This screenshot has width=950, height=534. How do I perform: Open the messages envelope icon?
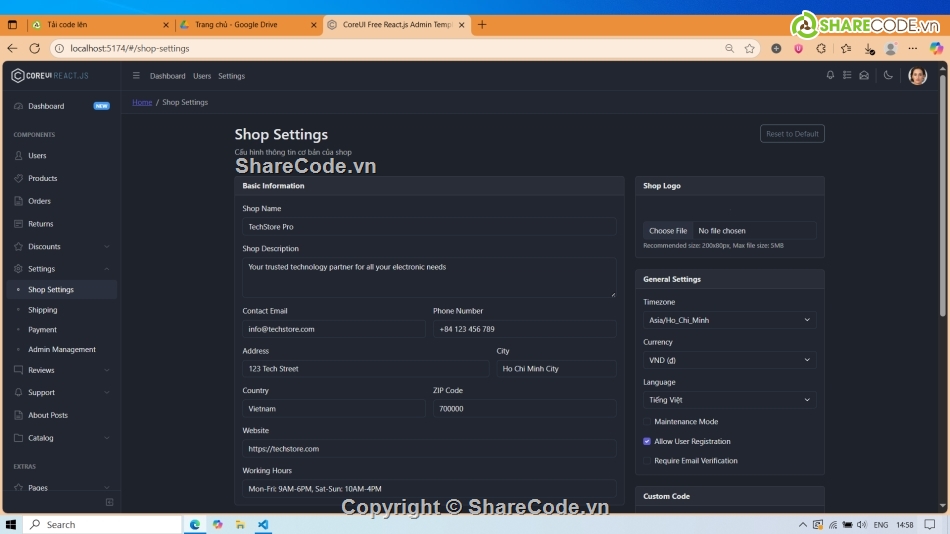864,76
